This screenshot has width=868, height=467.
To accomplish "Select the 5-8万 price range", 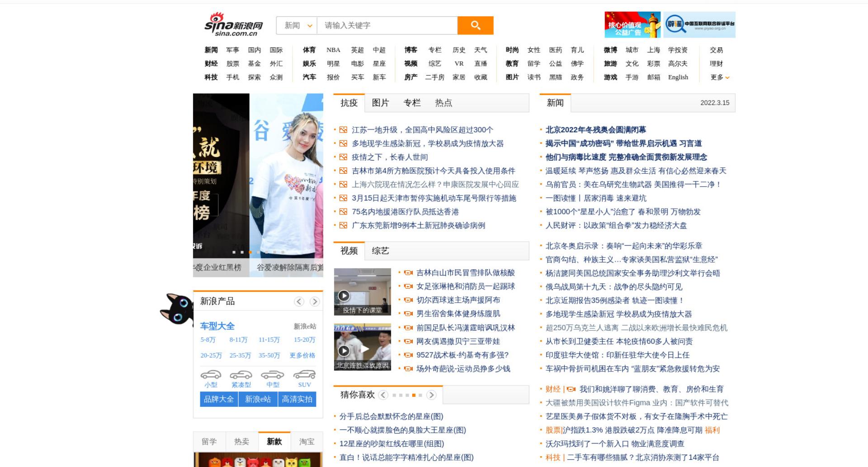I will coord(208,340).
